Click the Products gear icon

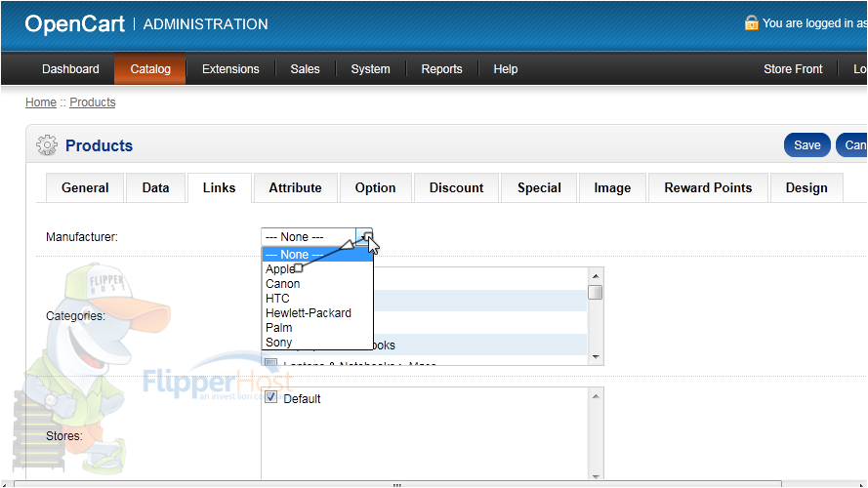[x=47, y=145]
